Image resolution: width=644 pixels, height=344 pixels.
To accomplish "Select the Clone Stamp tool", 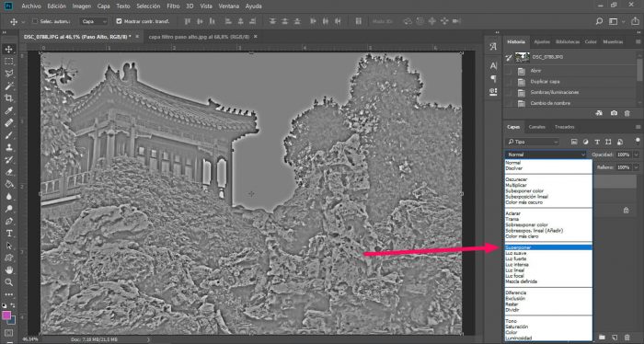I will [x=8, y=147].
